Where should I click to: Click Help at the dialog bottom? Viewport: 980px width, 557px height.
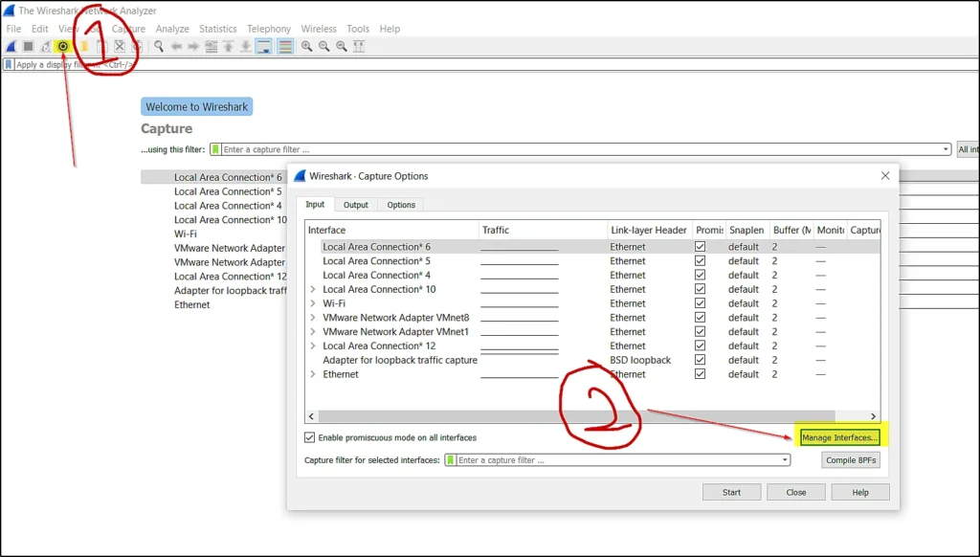(860, 492)
